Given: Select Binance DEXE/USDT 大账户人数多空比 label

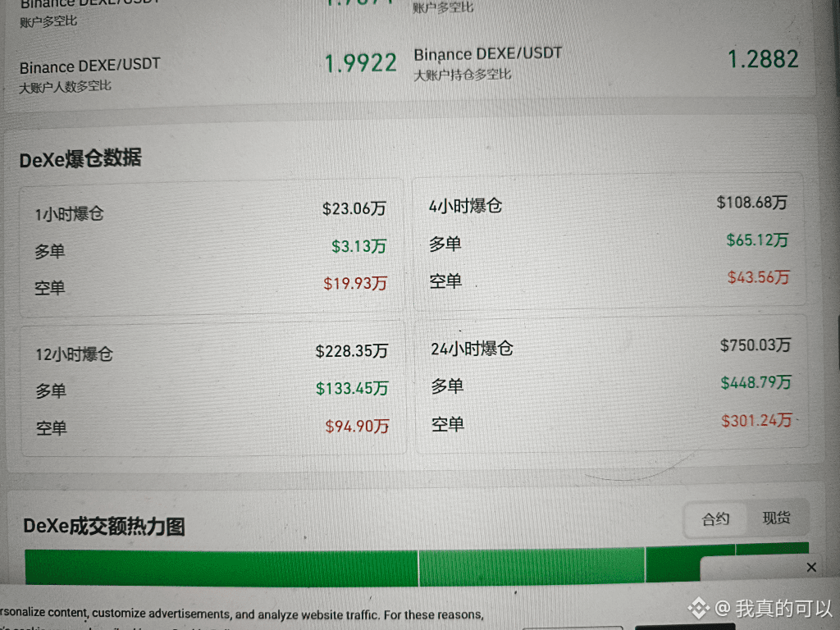Looking at the screenshot, I should (89, 75).
